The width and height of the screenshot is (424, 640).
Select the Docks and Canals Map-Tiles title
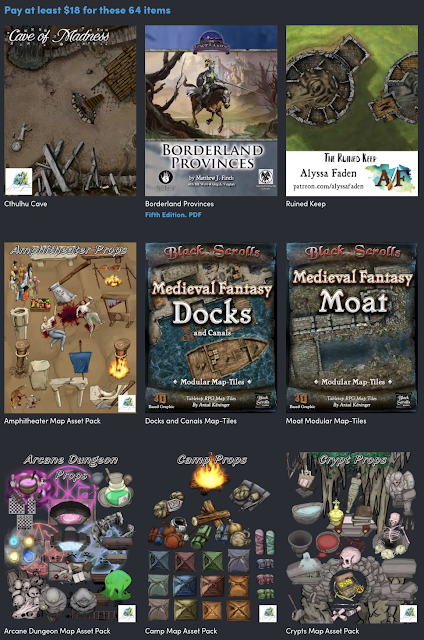pos(191,421)
